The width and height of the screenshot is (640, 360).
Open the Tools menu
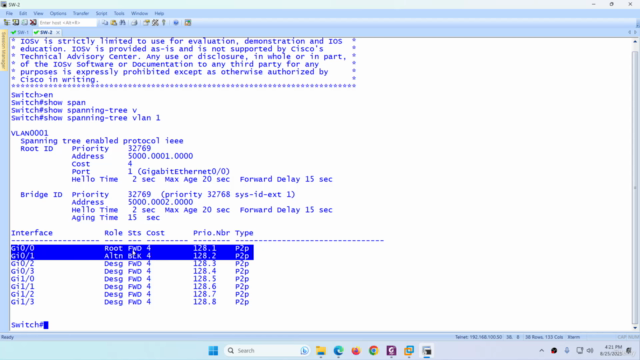(x=119, y=13)
